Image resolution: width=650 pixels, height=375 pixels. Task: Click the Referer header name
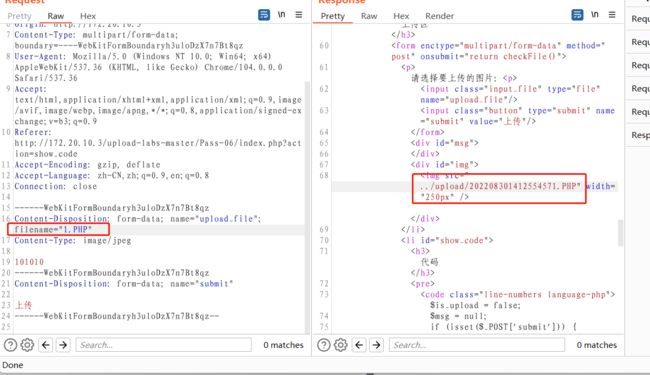[x=33, y=132]
